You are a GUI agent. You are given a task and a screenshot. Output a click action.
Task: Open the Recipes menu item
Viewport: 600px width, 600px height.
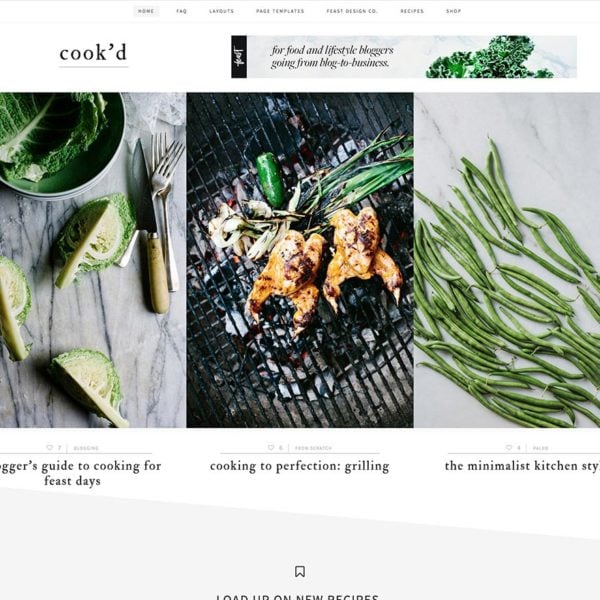(412, 11)
